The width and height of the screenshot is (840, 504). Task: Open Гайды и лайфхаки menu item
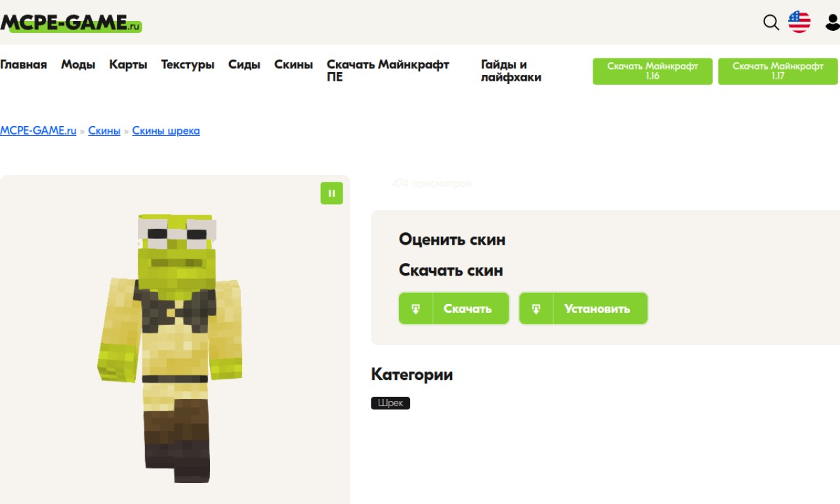pos(511,71)
